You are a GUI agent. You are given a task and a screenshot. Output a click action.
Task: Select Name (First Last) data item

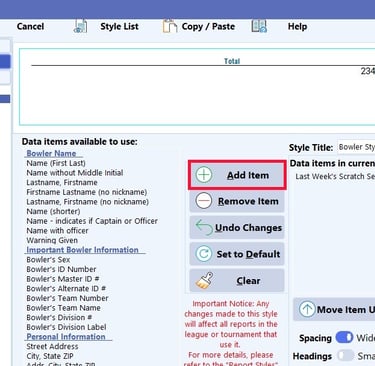pos(56,163)
